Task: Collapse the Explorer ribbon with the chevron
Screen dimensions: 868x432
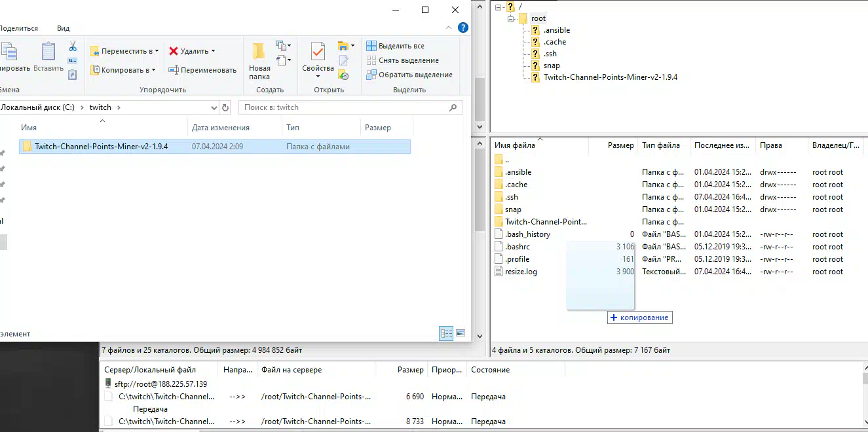Action: [449, 27]
